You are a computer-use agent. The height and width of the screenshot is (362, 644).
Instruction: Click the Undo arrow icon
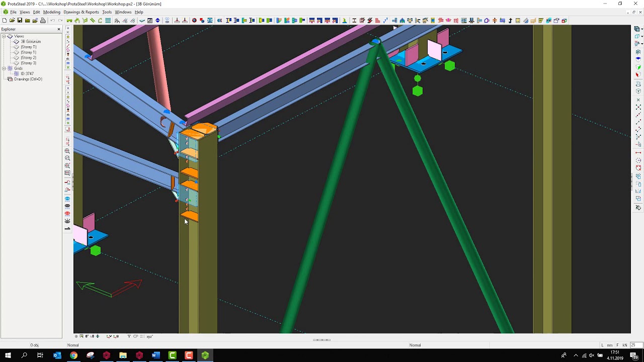[52, 21]
